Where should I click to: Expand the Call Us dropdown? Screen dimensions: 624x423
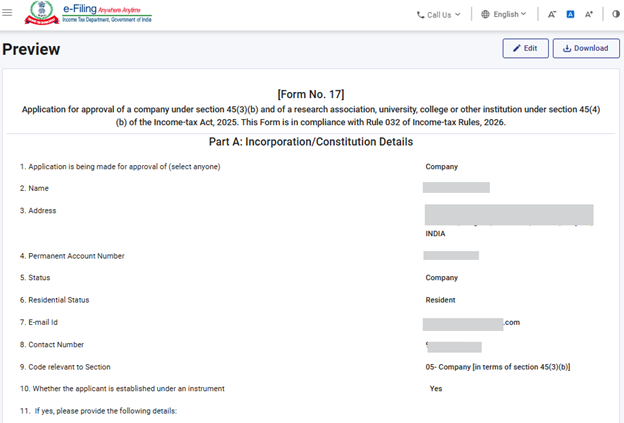tap(439, 15)
